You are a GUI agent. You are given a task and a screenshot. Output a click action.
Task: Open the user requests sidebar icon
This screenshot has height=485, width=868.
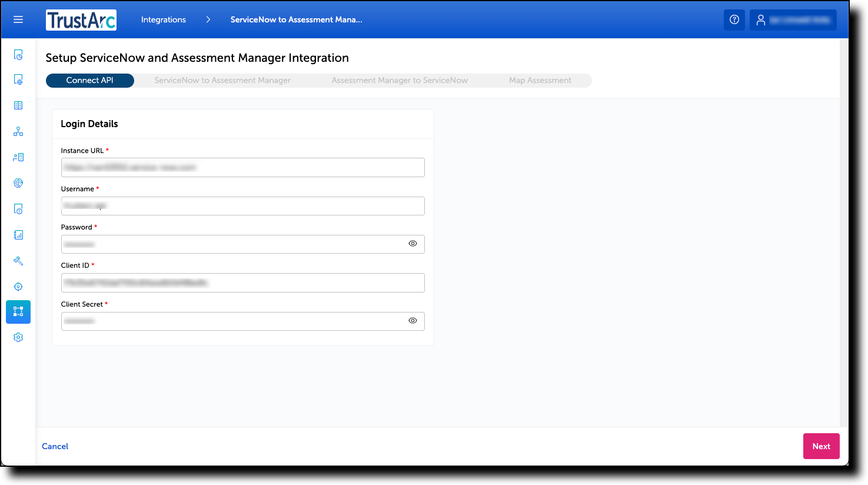pos(18,157)
